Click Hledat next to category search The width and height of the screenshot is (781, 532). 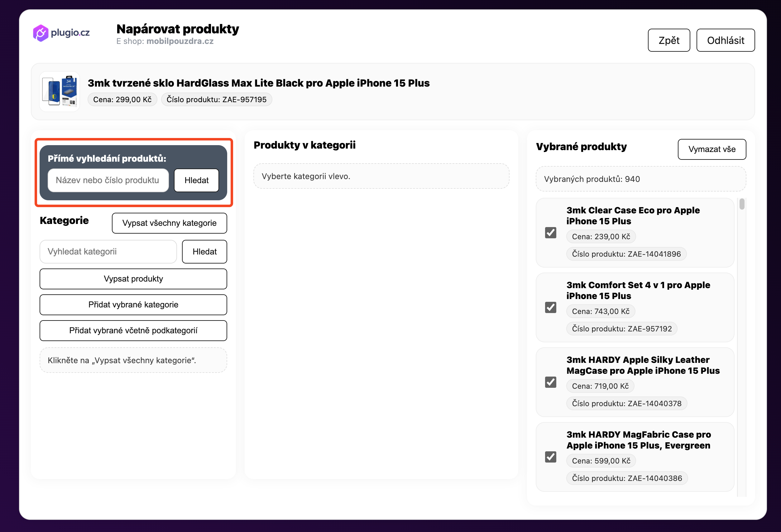[204, 252]
